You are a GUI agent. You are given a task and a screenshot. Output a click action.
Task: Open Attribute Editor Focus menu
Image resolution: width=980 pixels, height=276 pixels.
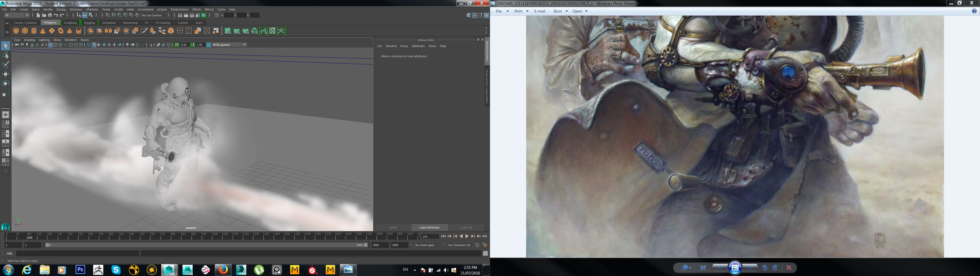(x=404, y=46)
